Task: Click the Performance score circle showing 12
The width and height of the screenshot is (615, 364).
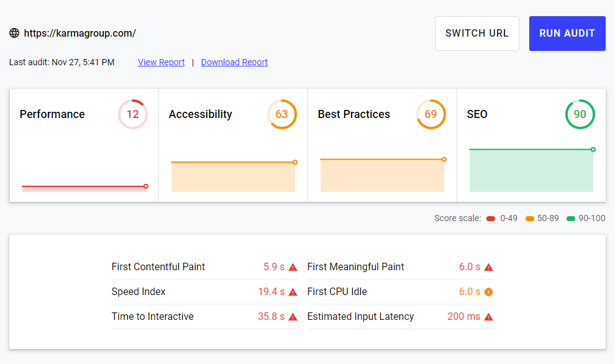Action: point(132,114)
